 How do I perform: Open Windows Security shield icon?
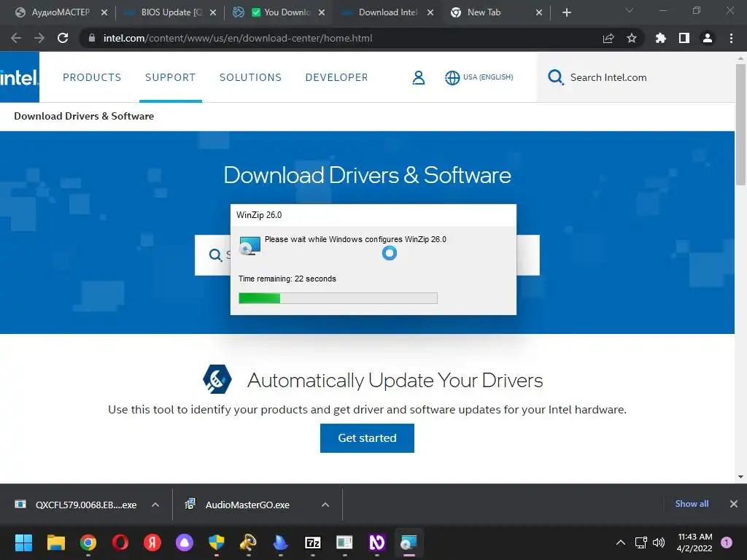coord(216,542)
